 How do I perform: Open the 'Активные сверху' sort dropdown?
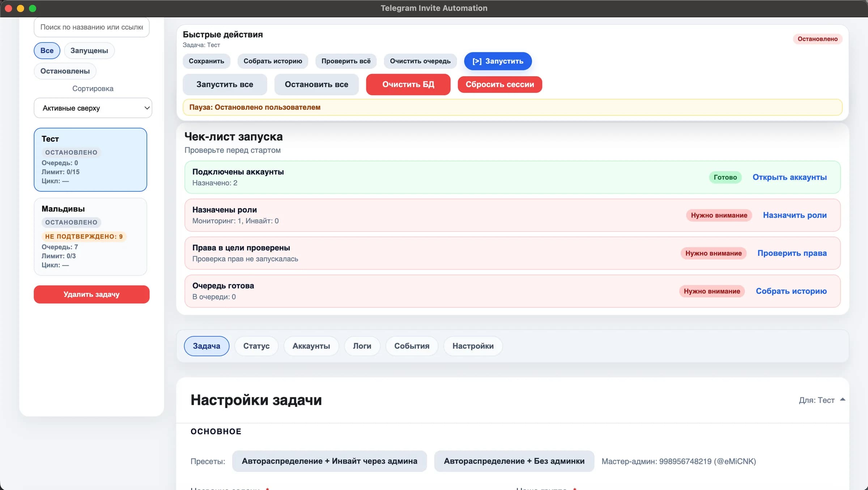pos(93,108)
